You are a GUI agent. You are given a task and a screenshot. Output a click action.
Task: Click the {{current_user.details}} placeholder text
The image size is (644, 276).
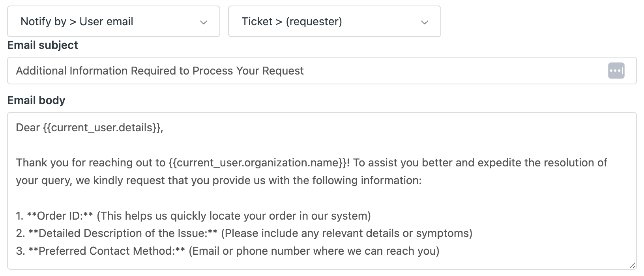click(102, 128)
